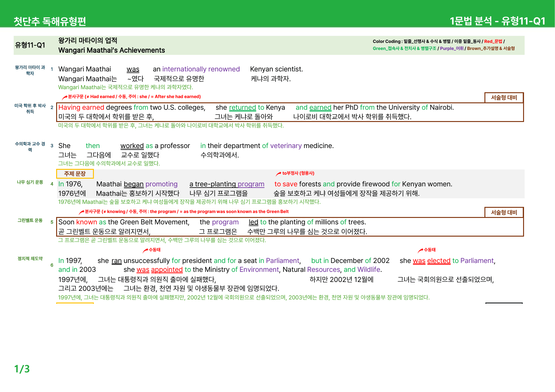Click the underlined word 'worked'

click(x=132, y=146)
